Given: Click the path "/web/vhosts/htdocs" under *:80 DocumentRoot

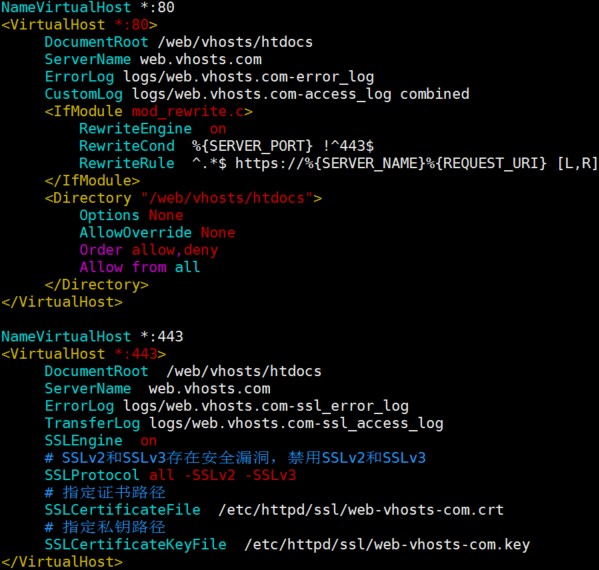Looking at the screenshot, I should point(235,42).
